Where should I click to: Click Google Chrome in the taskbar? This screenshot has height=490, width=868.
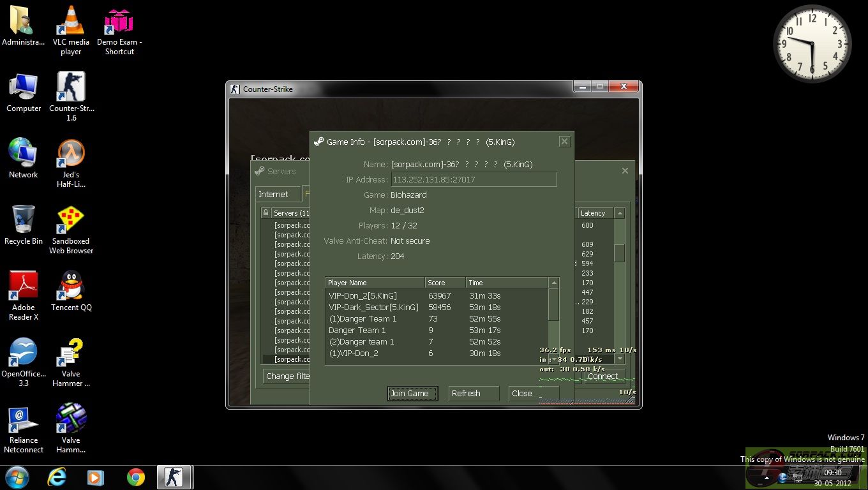coord(135,477)
